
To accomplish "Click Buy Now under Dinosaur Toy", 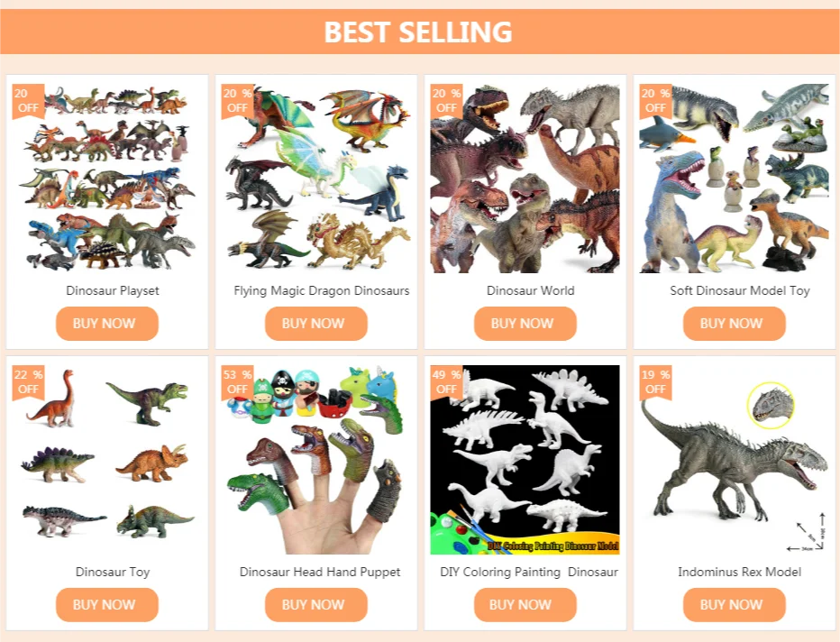I will pos(107,604).
